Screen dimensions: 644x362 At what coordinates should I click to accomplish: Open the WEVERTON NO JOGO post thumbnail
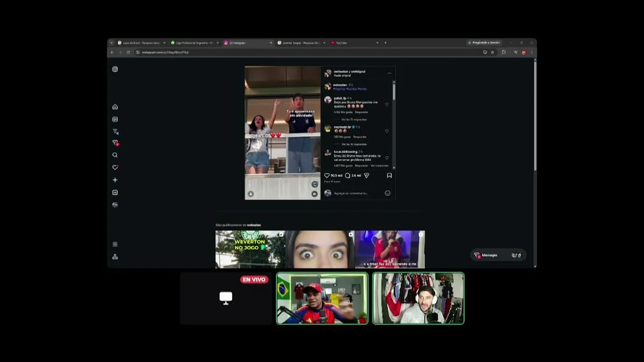(250, 249)
